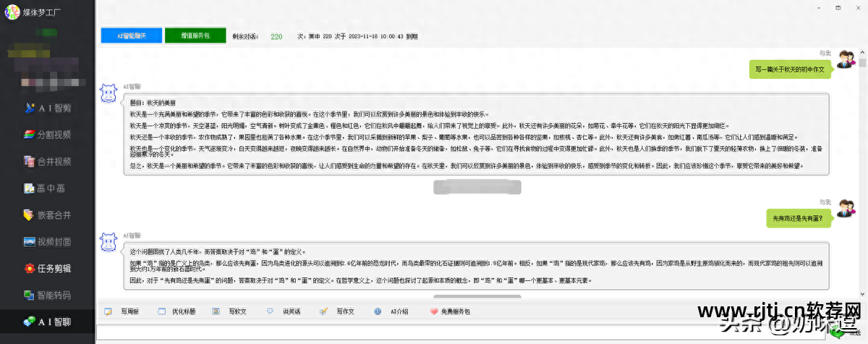The height and width of the screenshot is (344, 868).
Task: Click the 免费服务包 heart item
Action: click(x=450, y=311)
